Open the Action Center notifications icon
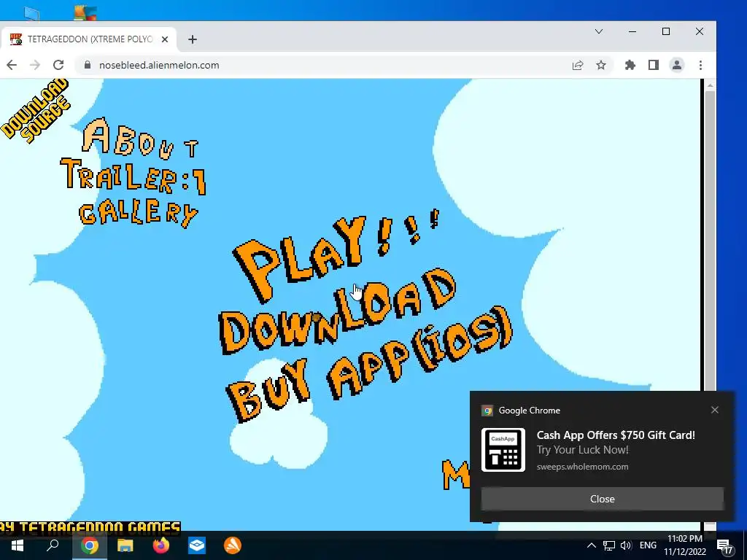 (724, 546)
